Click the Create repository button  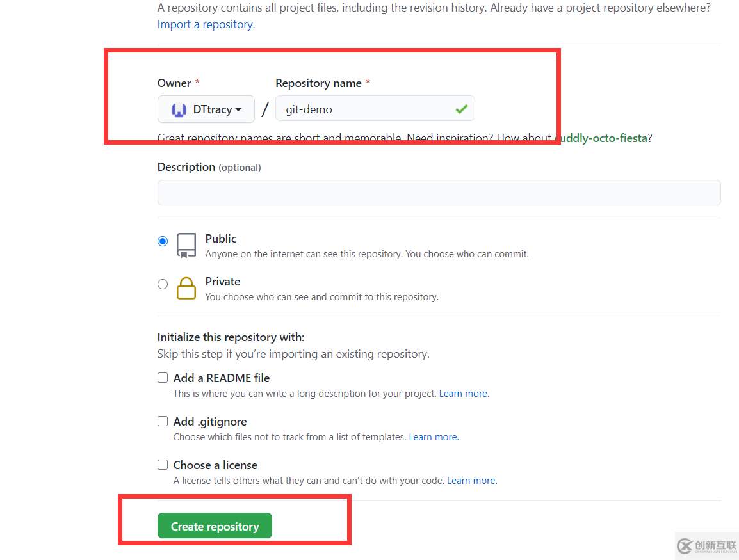coord(215,525)
